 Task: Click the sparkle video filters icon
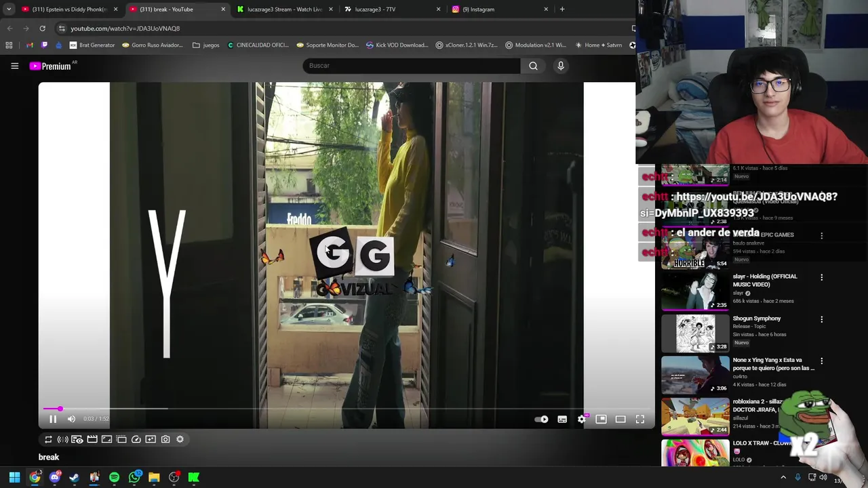(x=151, y=439)
